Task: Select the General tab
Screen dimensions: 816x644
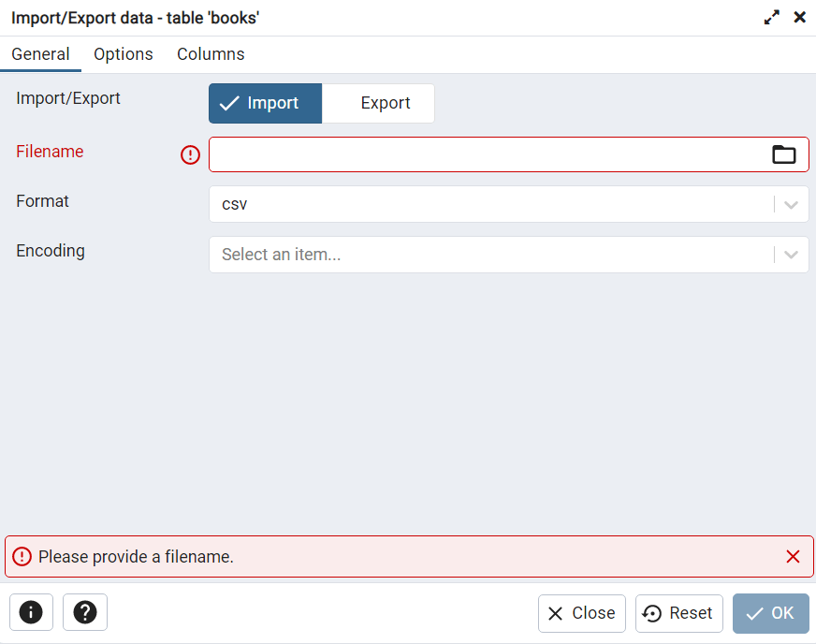Action: 40,54
